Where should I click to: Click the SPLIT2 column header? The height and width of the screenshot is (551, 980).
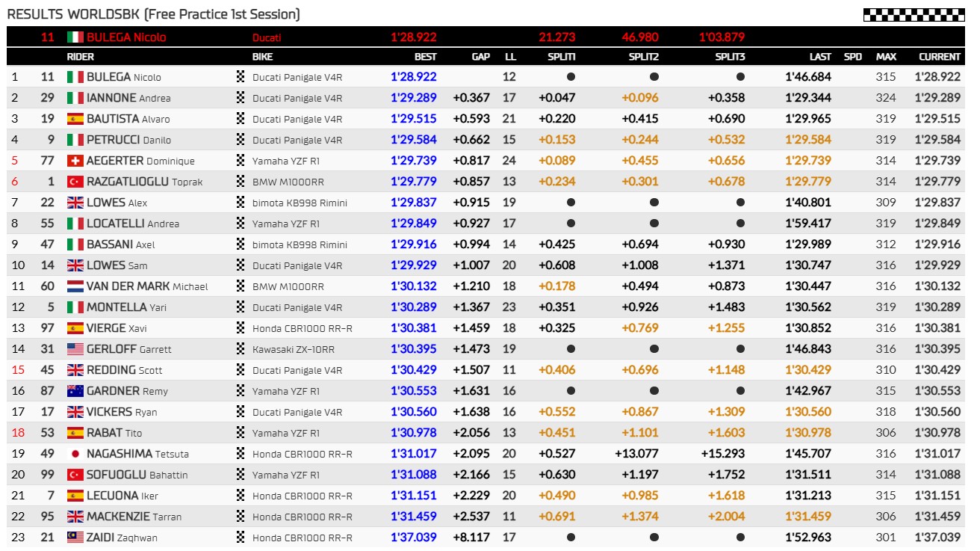644,57
